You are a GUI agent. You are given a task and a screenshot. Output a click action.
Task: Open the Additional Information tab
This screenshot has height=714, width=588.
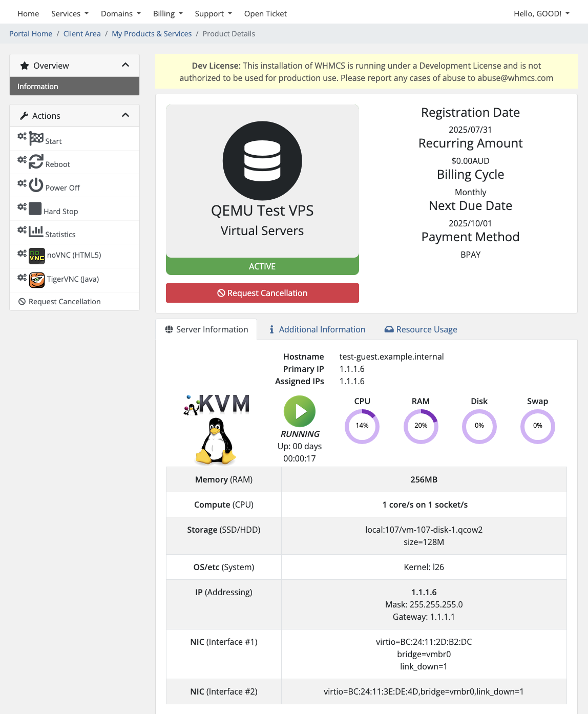click(x=316, y=329)
